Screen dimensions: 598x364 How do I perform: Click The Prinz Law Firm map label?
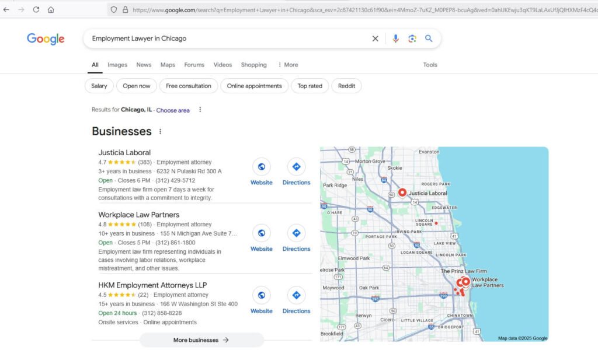pyautogui.click(x=464, y=271)
